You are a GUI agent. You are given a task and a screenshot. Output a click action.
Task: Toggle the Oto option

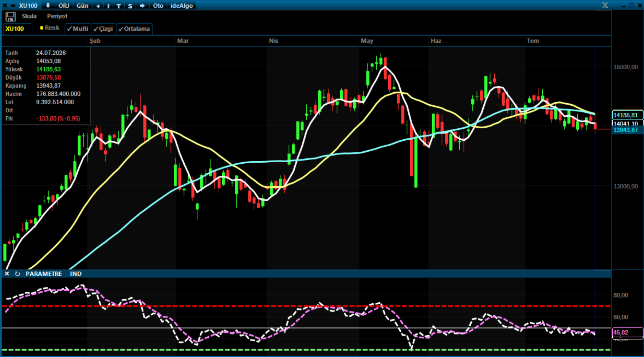click(x=158, y=5)
